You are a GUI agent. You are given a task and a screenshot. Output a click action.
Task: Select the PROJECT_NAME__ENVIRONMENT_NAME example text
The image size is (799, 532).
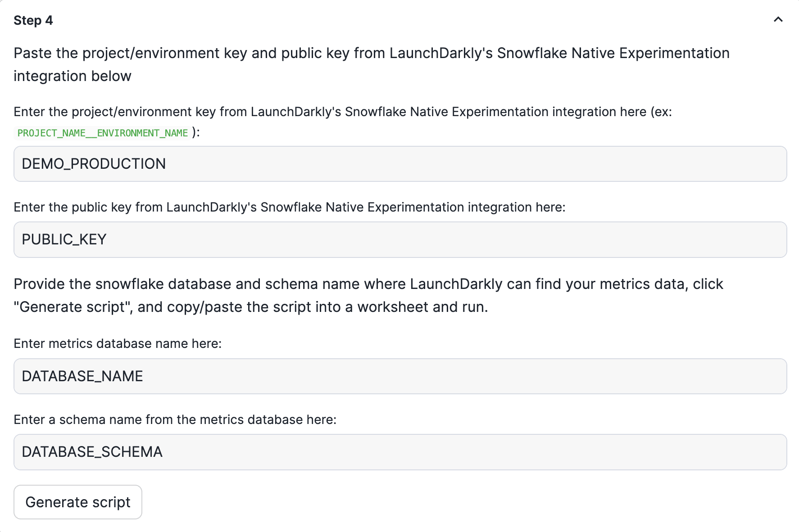click(103, 133)
